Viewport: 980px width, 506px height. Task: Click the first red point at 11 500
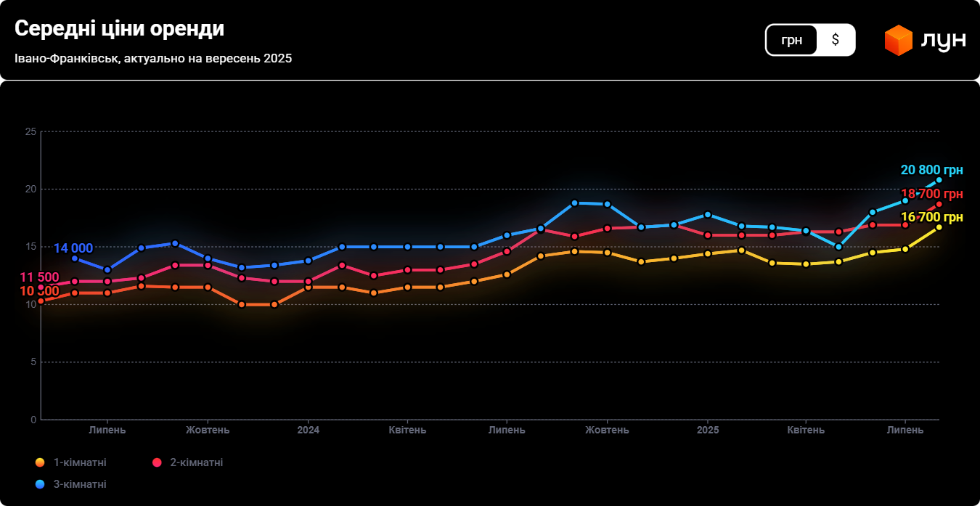(41, 287)
